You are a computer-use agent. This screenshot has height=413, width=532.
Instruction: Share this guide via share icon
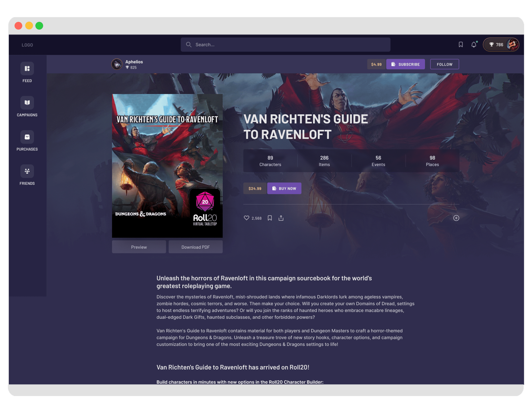pyautogui.click(x=281, y=218)
